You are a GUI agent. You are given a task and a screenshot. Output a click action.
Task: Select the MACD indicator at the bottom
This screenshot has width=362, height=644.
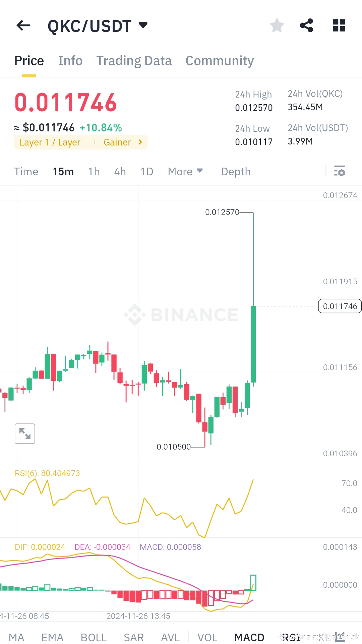(x=249, y=637)
